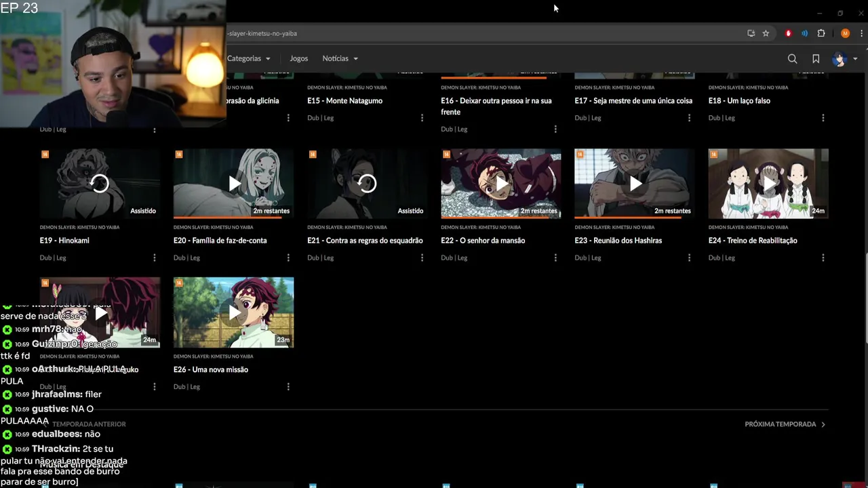Click the 23m duration on E26 thumbnail

(283, 340)
